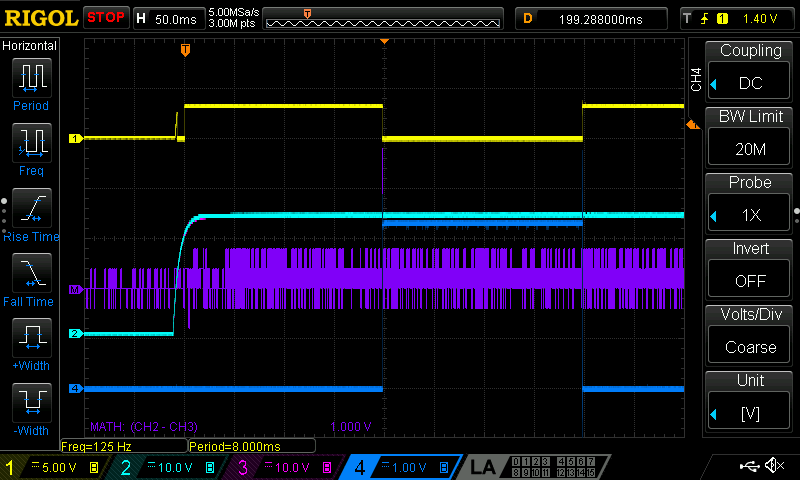Open the Coupling DC menu option
This screenshot has width=800, height=480.
(x=749, y=71)
